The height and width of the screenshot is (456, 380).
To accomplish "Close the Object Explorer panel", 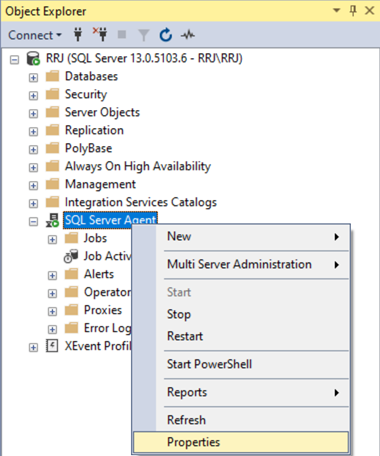I will 369,11.
